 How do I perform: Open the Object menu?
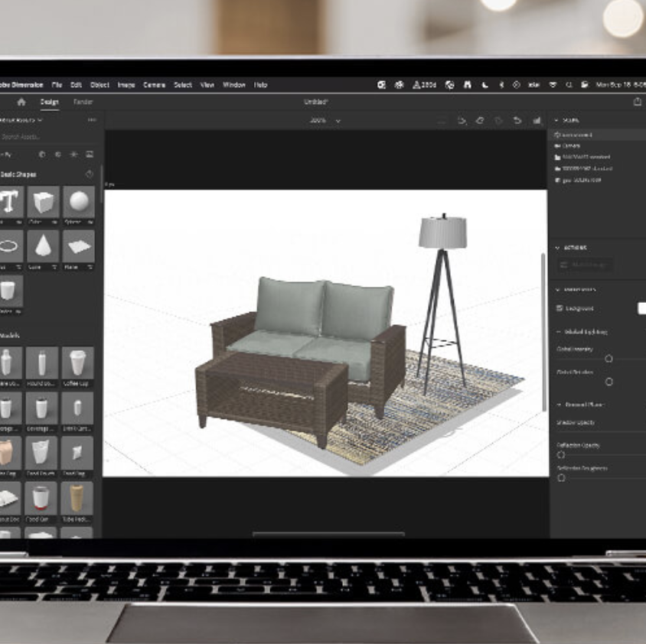[100, 85]
